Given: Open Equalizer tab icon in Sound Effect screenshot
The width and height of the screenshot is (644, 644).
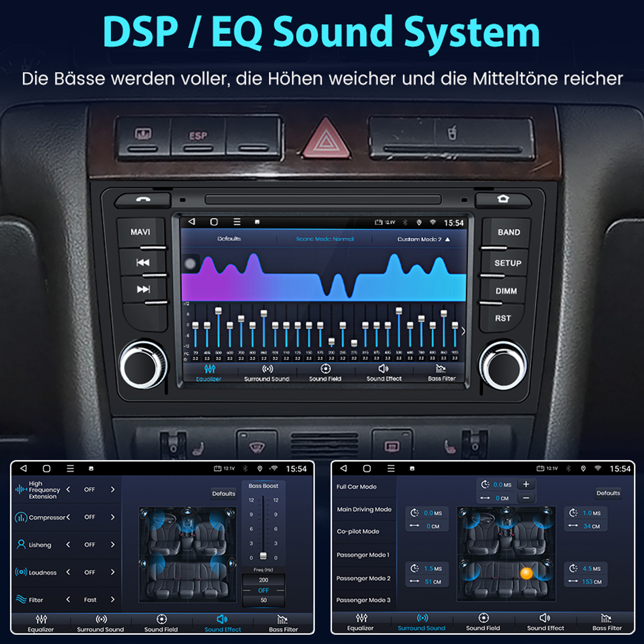Looking at the screenshot, I should click(x=41, y=619).
